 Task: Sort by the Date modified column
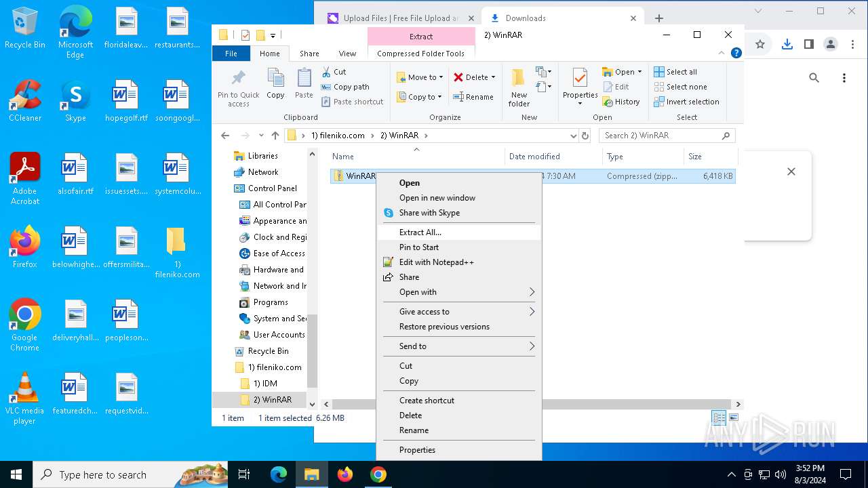pyautogui.click(x=553, y=157)
